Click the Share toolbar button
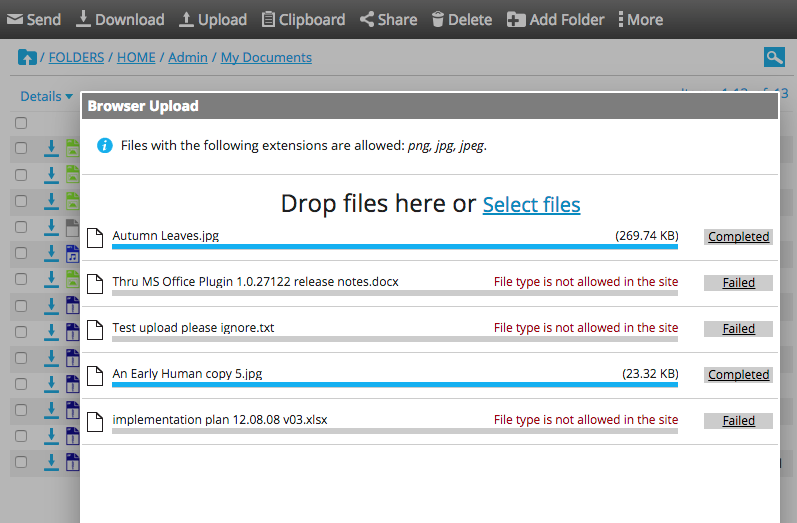 point(388,19)
